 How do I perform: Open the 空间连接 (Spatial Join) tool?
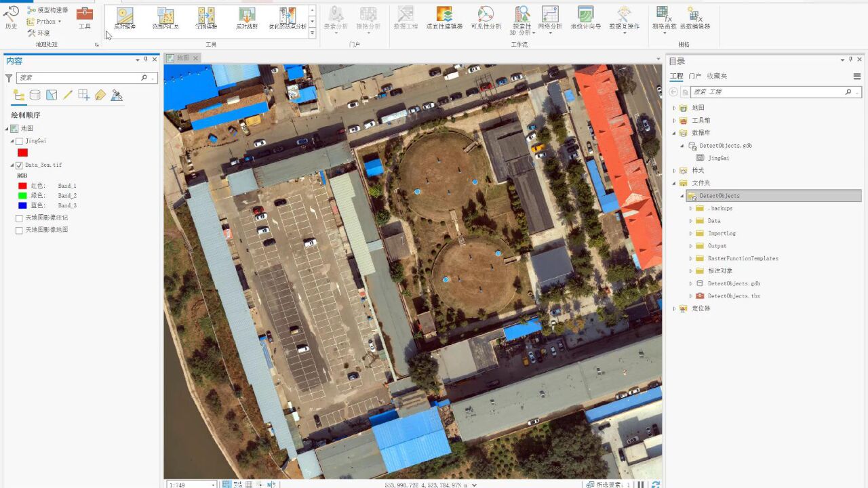[205, 18]
